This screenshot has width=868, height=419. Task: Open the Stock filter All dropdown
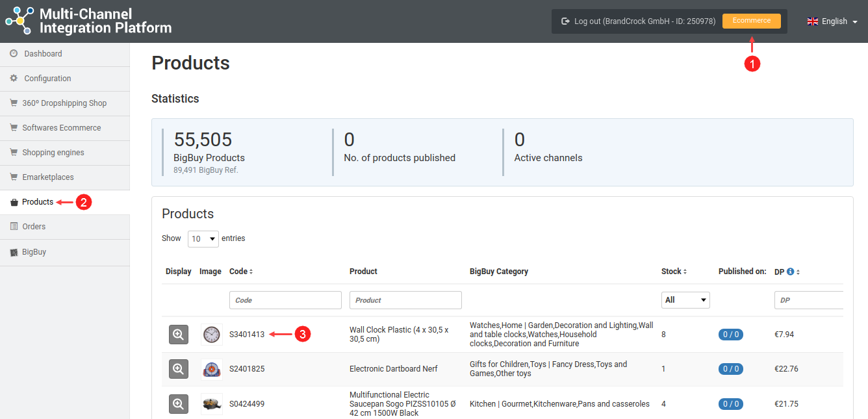click(685, 300)
